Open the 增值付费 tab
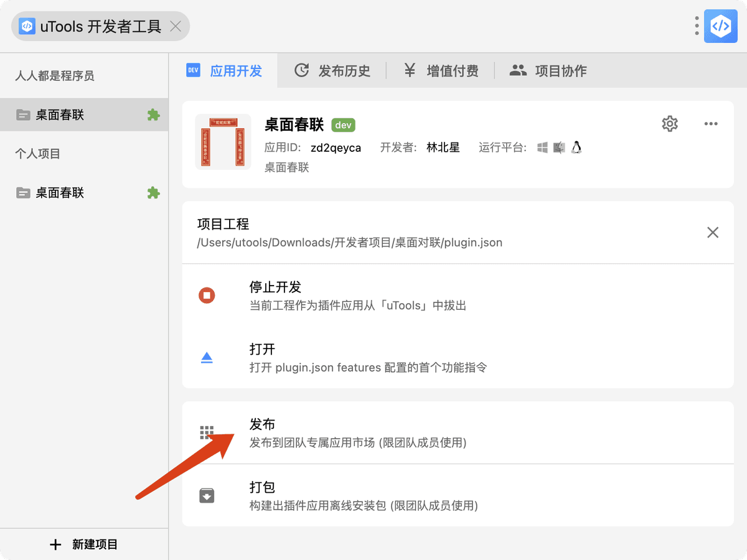 tap(441, 71)
